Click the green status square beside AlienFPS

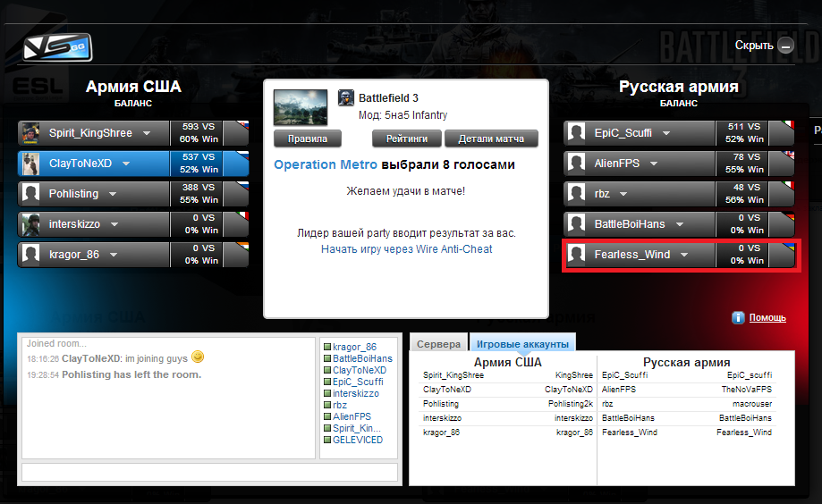[327, 416]
